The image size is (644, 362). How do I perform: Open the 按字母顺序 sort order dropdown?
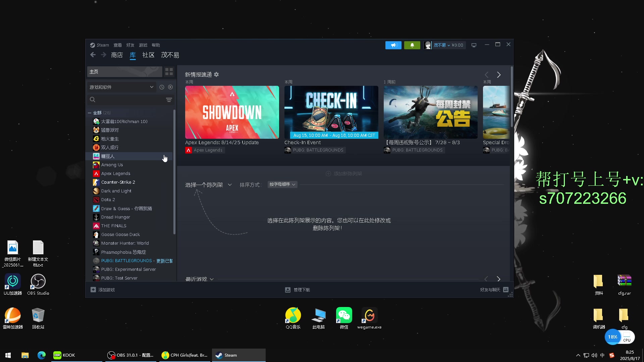(282, 184)
